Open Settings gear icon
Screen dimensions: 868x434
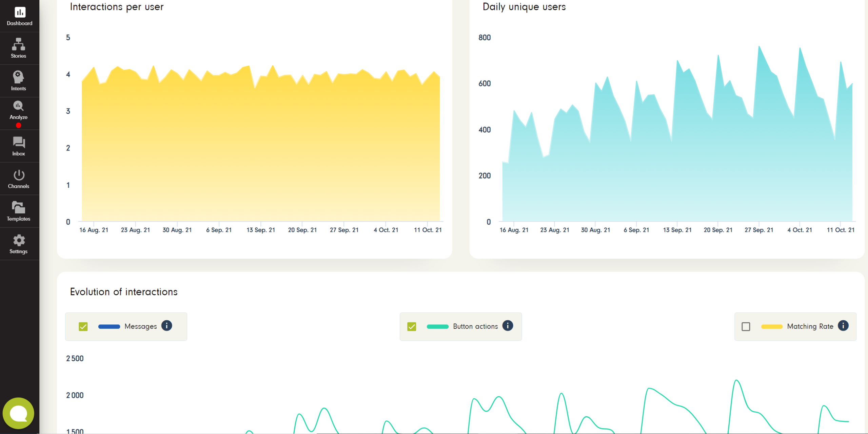(19, 240)
